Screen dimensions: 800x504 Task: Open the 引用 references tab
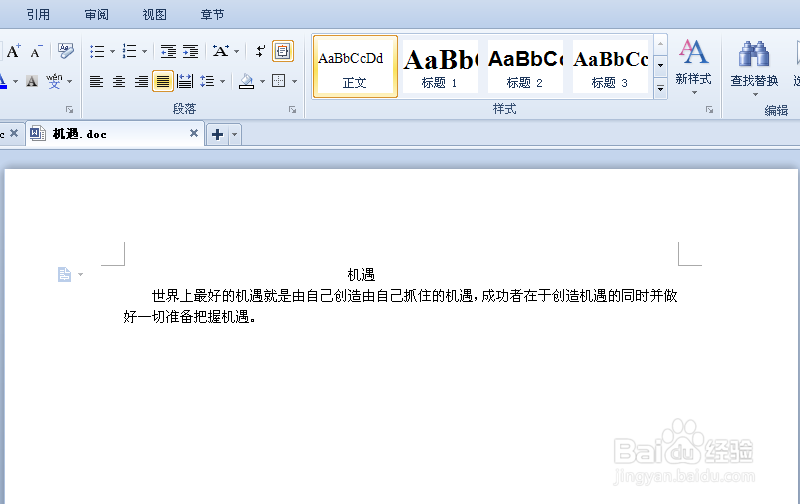tap(38, 15)
